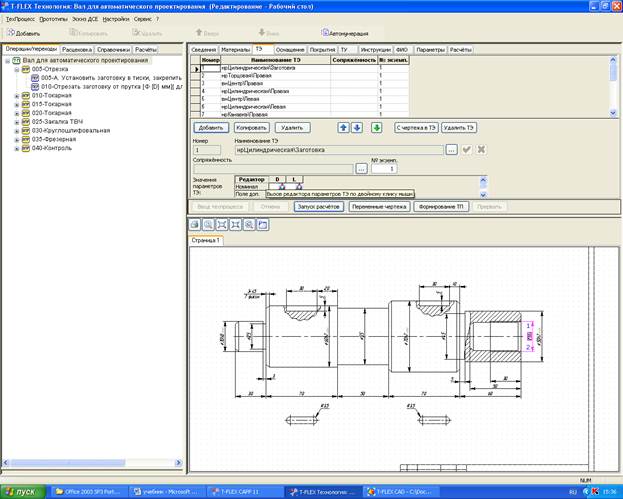This screenshot has height=499, width=623.
Task: Click the Добавить button below the ТЭ table
Action: (211, 128)
